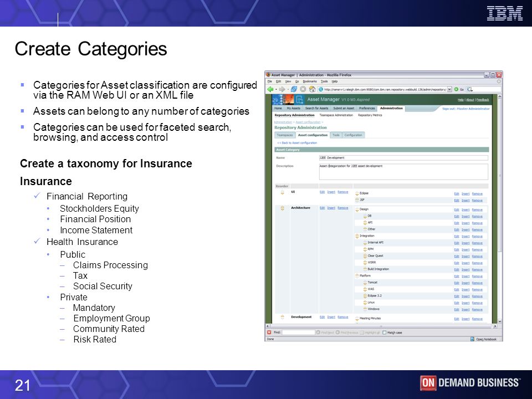Click the reorder icon next to RPM
532x399 pixels.
tap(365, 249)
